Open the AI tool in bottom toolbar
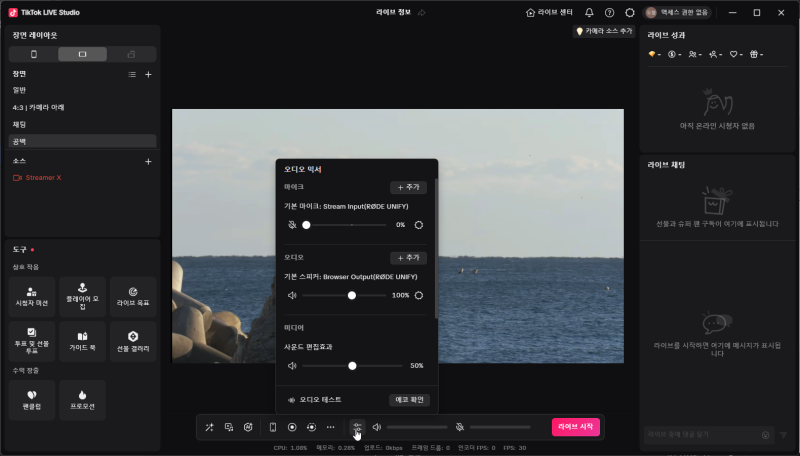 tap(248, 427)
